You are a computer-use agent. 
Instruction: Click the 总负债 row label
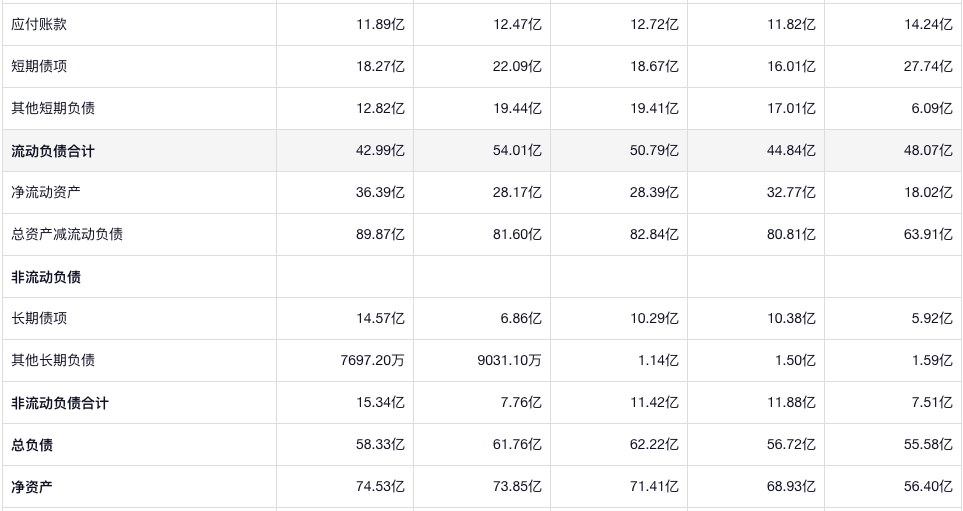click(x=32, y=444)
